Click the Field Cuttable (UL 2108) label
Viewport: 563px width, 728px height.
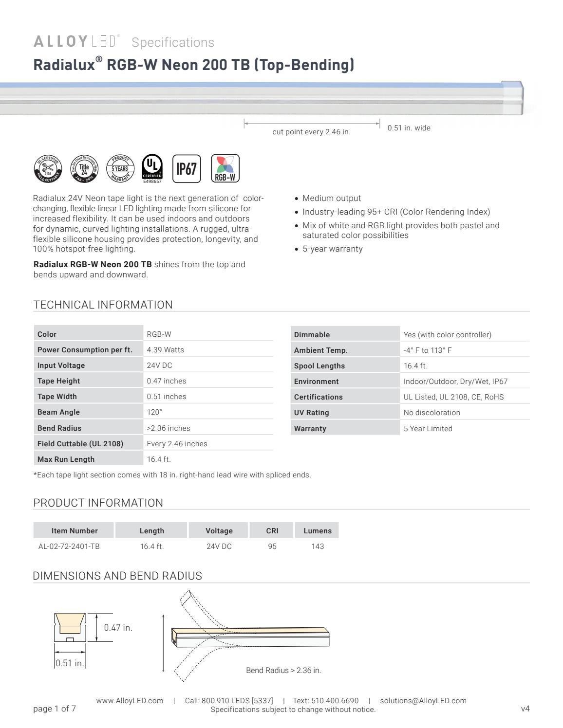point(80,444)
